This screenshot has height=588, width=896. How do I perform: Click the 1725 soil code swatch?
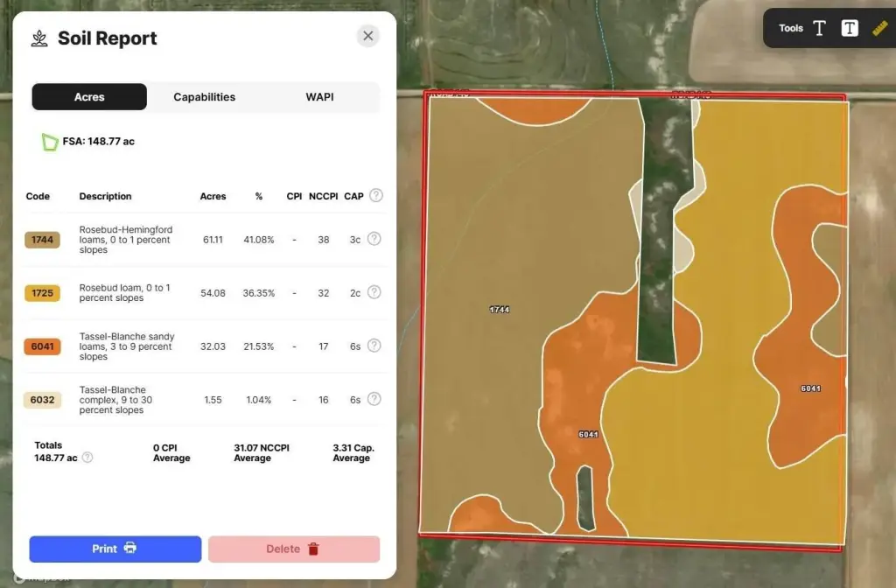[x=42, y=293]
